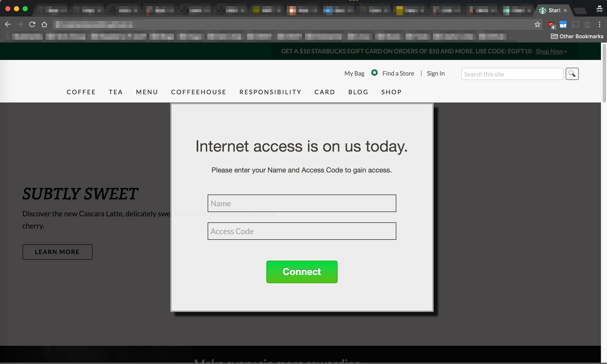This screenshot has height=364, width=607.
Task: Close the Starbucks browser tab
Action: tap(565, 10)
